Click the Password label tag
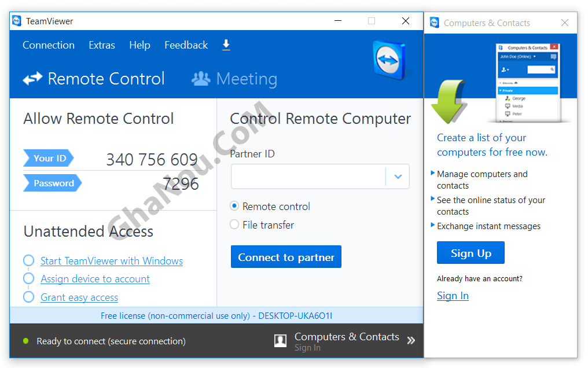Screen dimensions: 588x368 point(53,183)
